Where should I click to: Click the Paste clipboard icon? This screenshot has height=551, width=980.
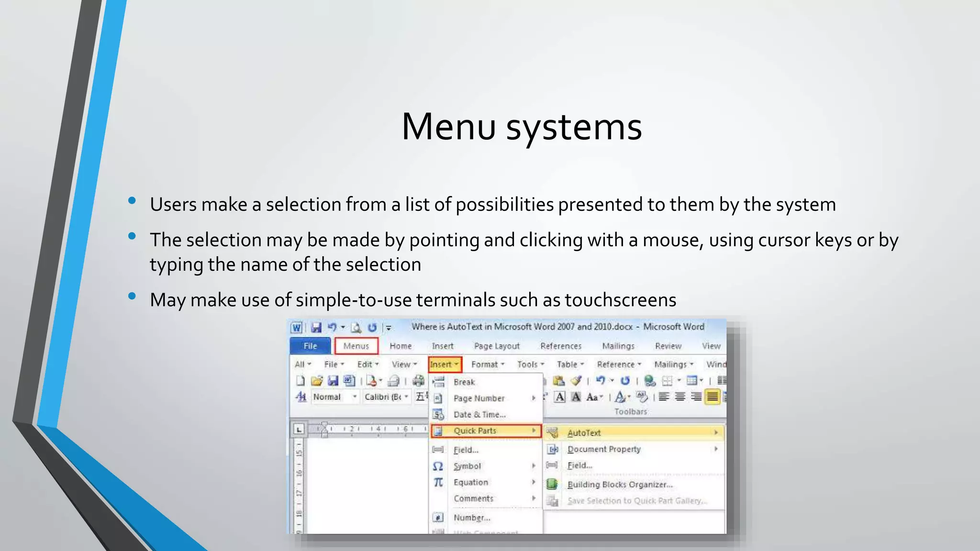coord(558,381)
